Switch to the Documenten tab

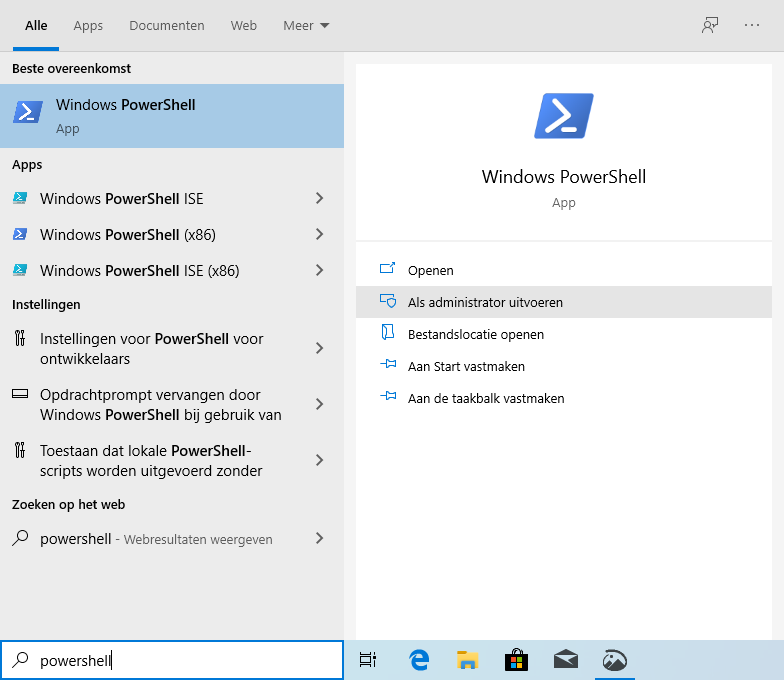(167, 25)
